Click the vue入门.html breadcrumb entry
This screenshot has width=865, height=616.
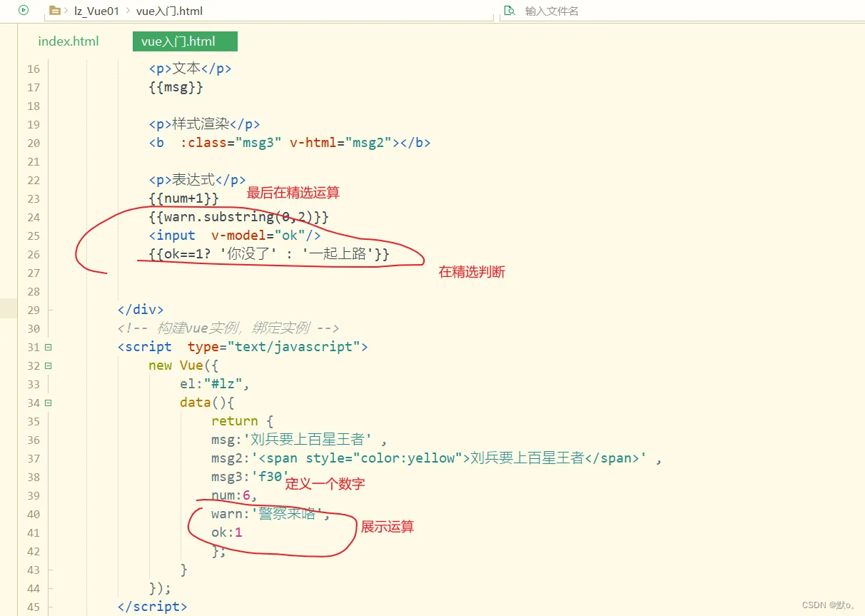[x=169, y=11]
